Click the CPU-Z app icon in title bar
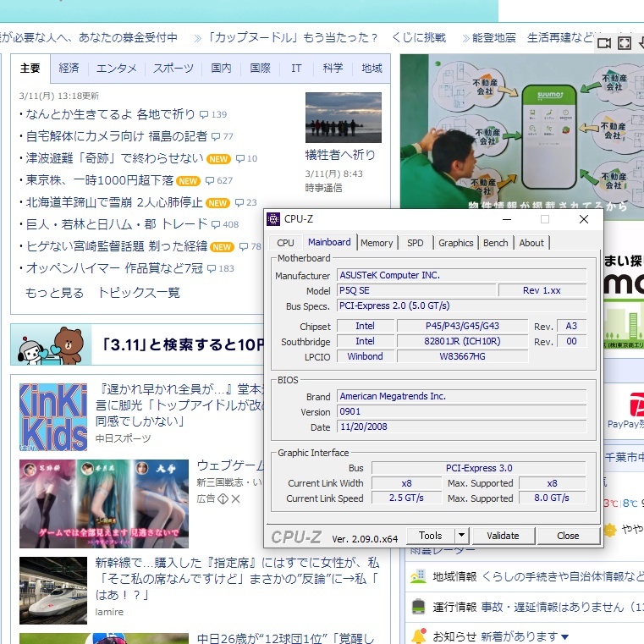Screen dimensions: 644x644 [273, 219]
